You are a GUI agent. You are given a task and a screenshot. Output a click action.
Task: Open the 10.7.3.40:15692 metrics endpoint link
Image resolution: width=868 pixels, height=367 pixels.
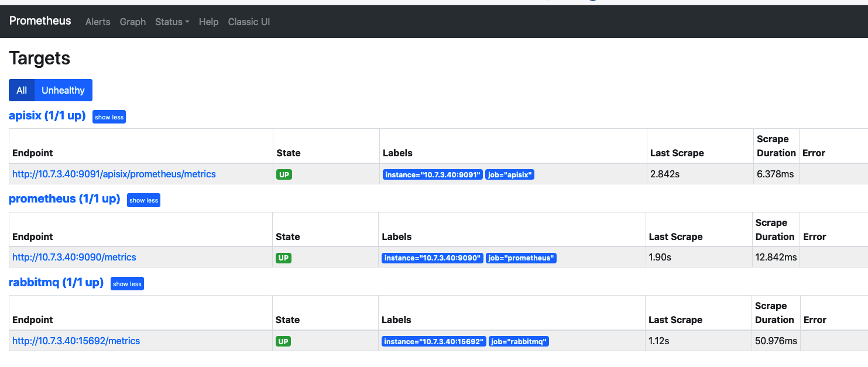coord(76,341)
